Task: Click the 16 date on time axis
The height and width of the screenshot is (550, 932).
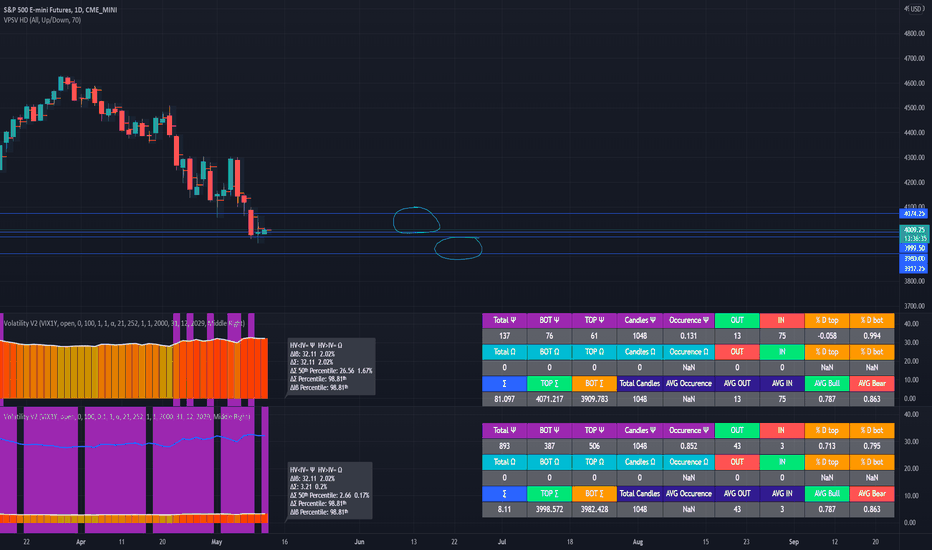Action: (x=285, y=542)
